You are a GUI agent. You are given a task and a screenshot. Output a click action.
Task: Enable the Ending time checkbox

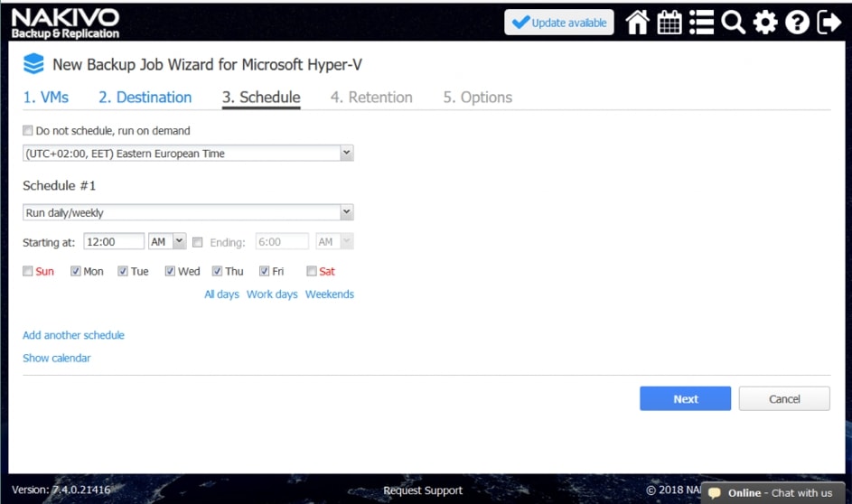pyautogui.click(x=198, y=242)
